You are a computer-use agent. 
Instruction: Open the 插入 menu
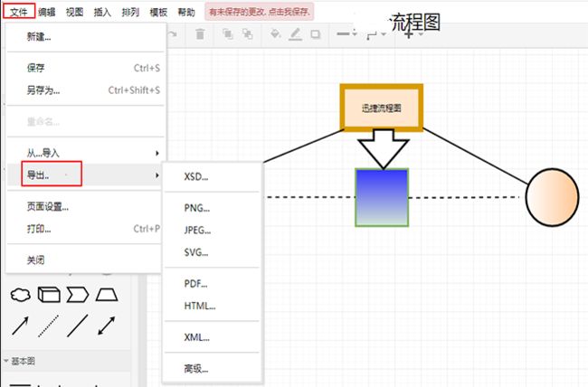click(x=102, y=12)
